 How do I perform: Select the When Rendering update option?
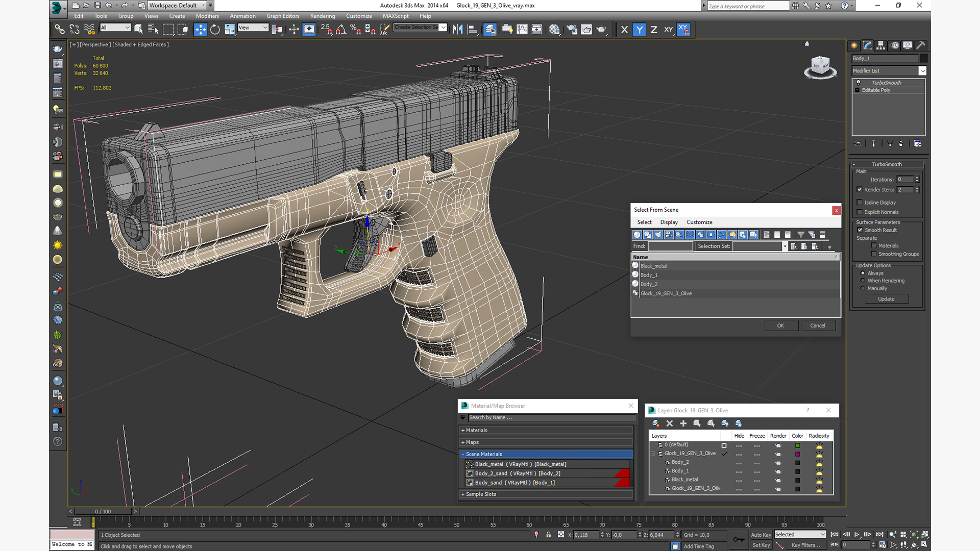[863, 281]
